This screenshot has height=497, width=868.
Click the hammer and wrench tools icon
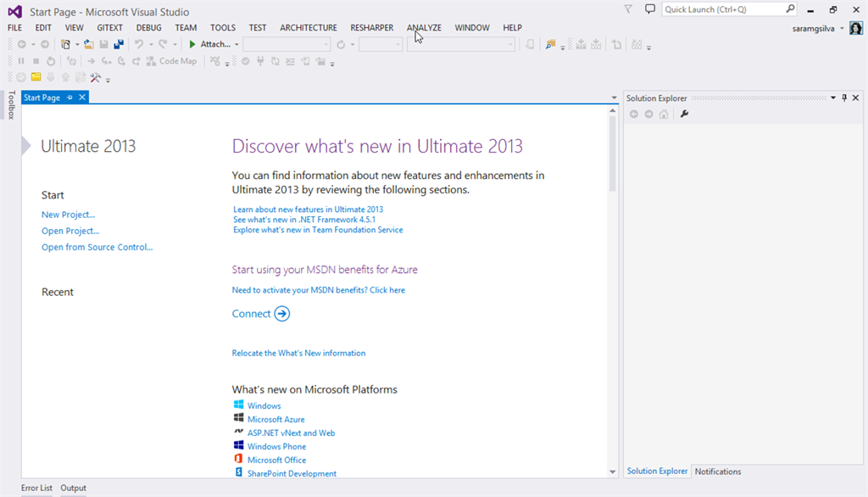95,77
